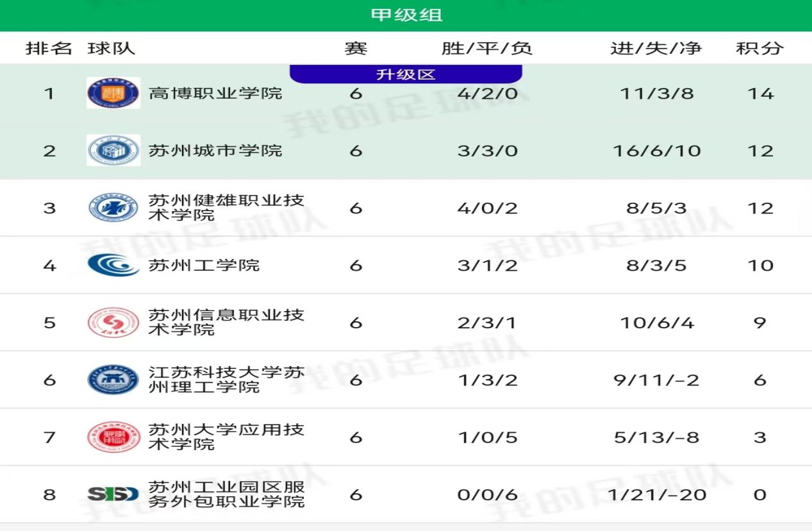Open 高博职业学院 team name link
Screen dimensions: 812x531
[x=215, y=94]
